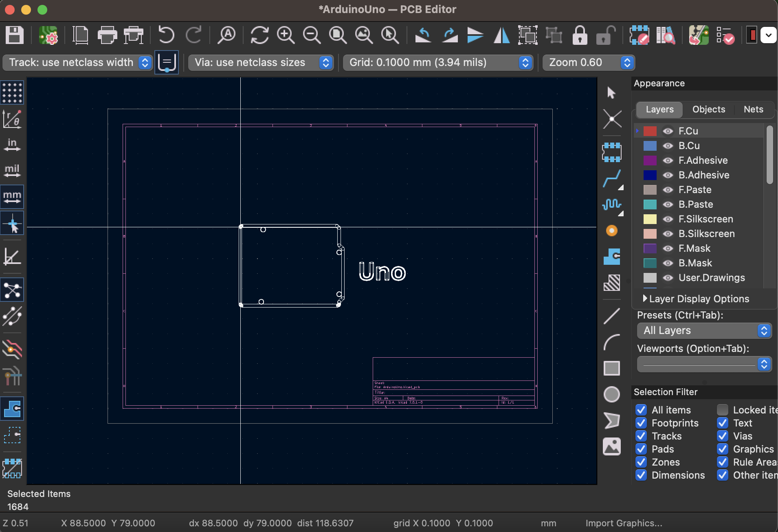Open Footprint Editor icon

tap(639, 35)
